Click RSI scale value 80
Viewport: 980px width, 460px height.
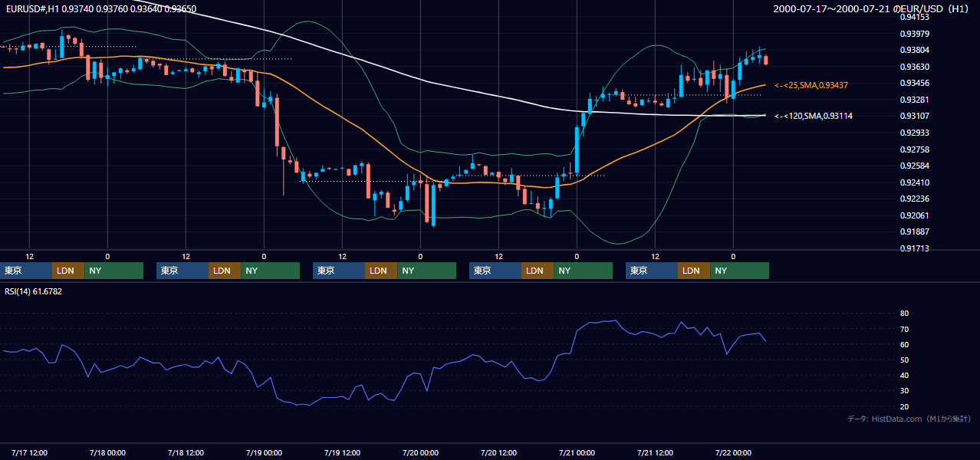pyautogui.click(x=904, y=314)
